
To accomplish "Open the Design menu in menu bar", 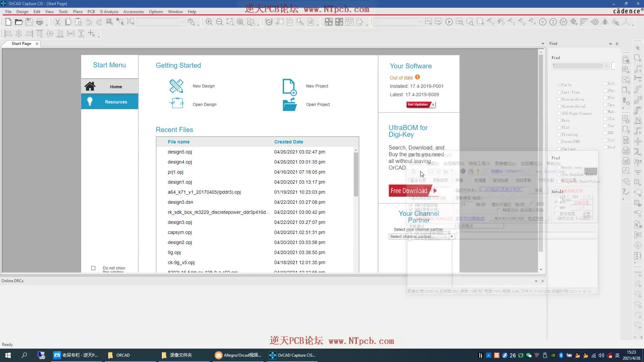I will (x=22, y=11).
